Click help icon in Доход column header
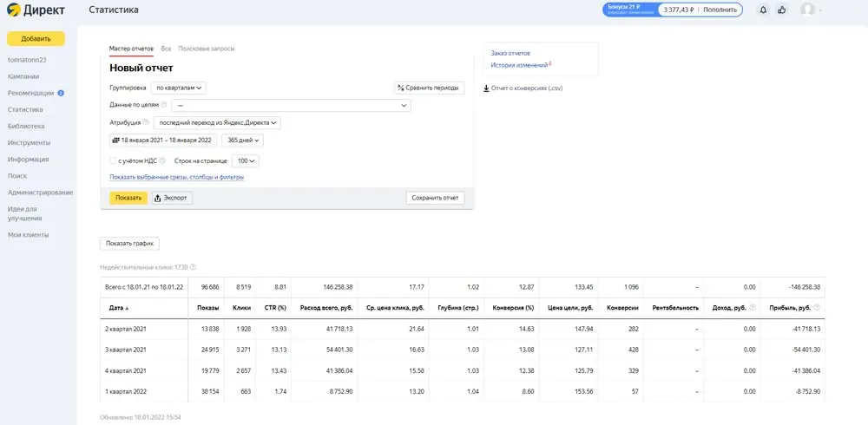 tap(753, 307)
